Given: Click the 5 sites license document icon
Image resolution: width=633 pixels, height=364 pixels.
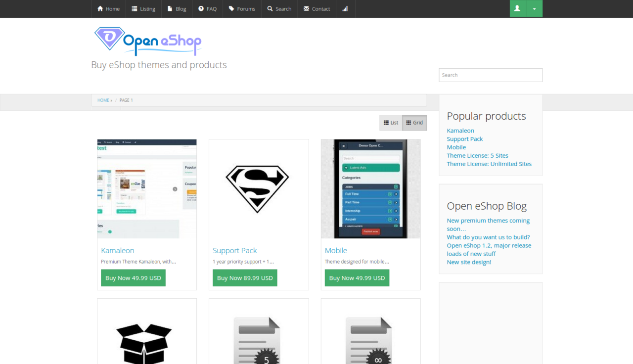Looking at the screenshot, I should [257, 341].
